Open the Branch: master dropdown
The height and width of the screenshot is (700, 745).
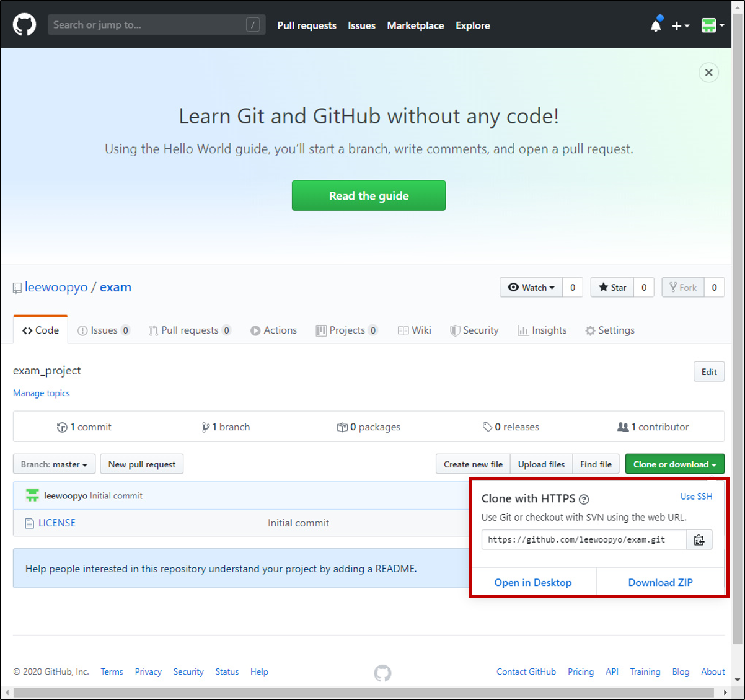tap(54, 464)
